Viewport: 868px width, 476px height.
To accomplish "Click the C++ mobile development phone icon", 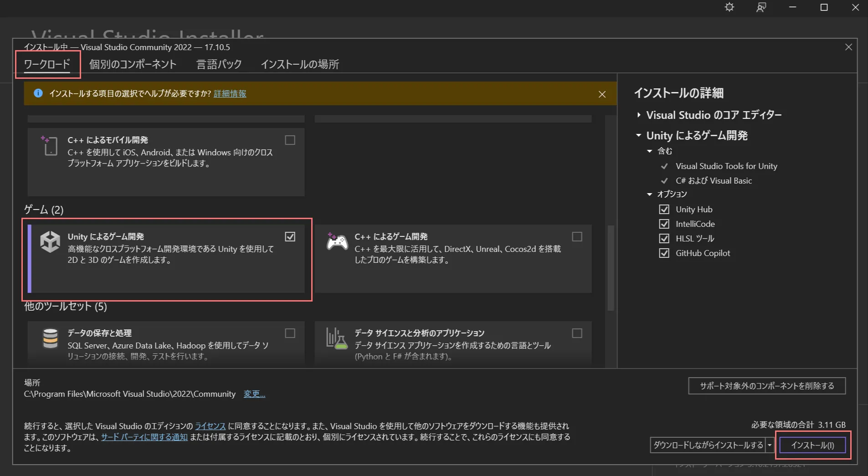I will [x=49, y=146].
